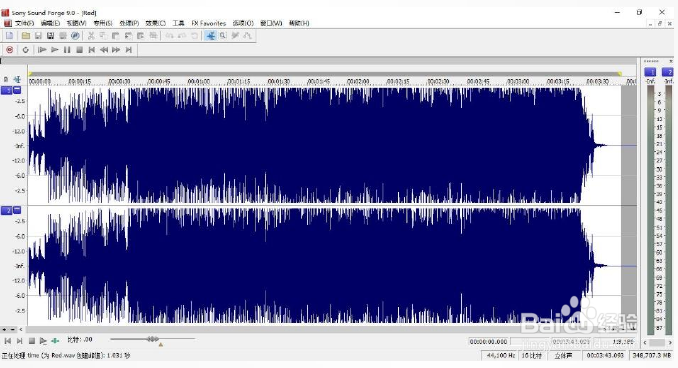Zoom in time with the plus button under the waveform
The image size is (678, 368).
(x=4, y=330)
